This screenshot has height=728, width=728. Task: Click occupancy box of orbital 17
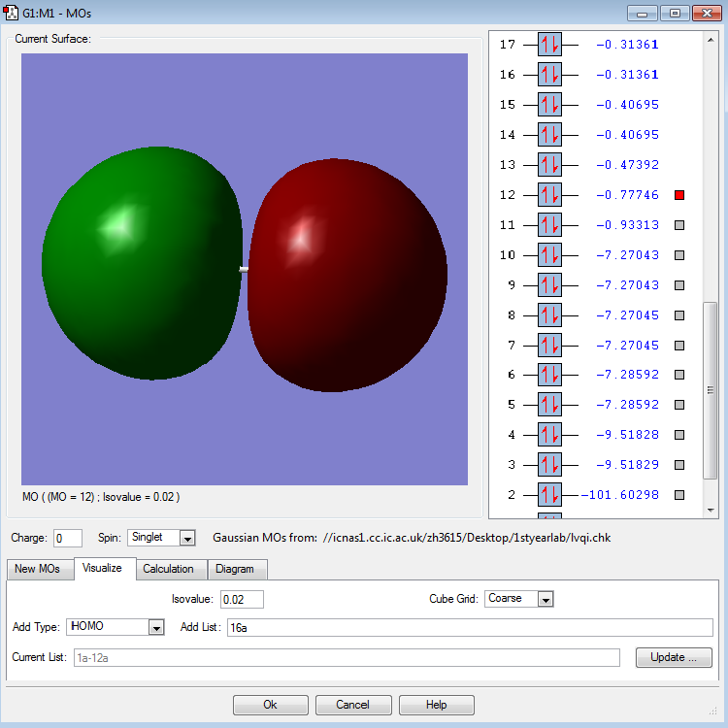click(549, 45)
